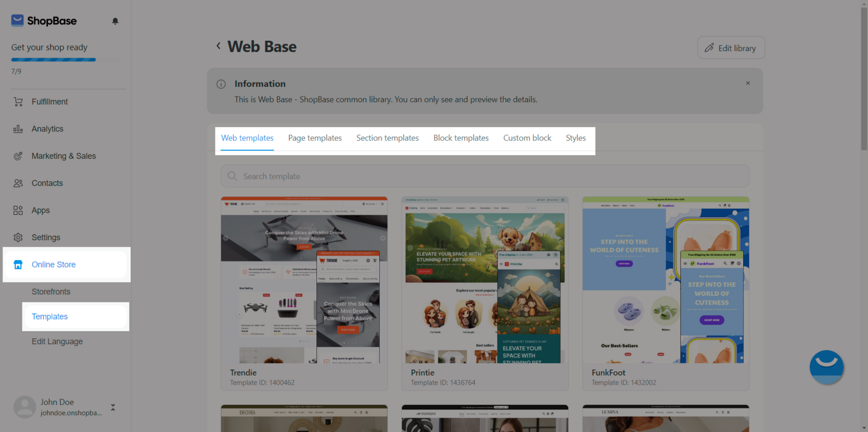Click the ShopBase logo
Screen dimensions: 868x432
coord(44,21)
